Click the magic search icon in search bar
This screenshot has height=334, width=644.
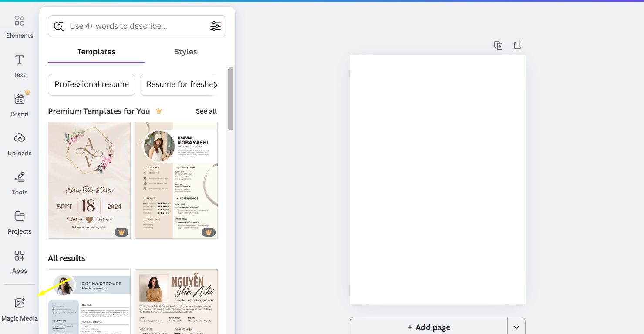click(59, 26)
